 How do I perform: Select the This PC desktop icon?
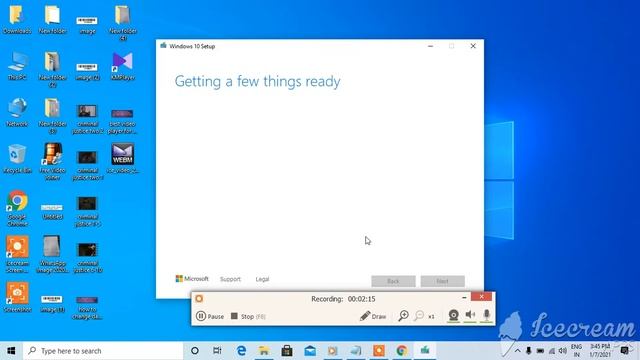point(17,66)
